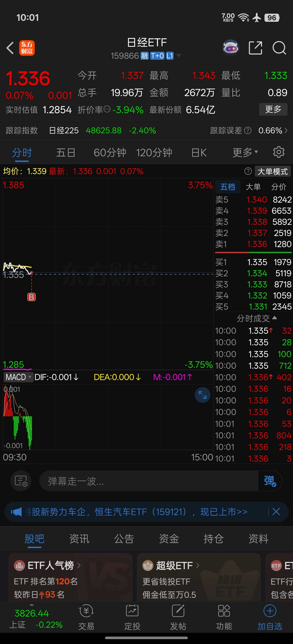The image size is (293, 644).
Task: Open 日经225 tracked index link
Action: tap(64, 130)
